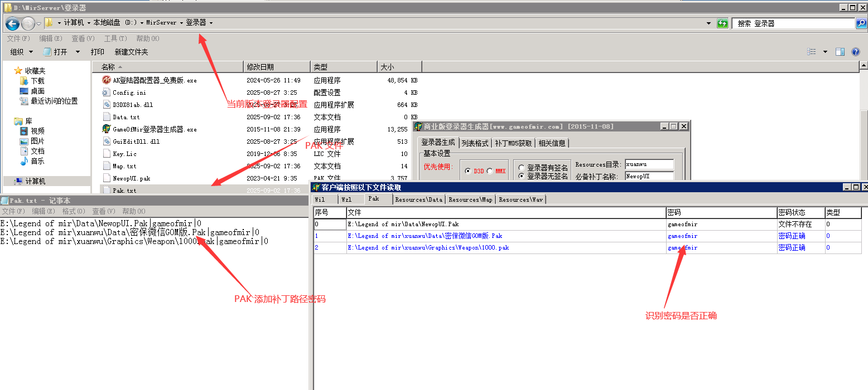The height and width of the screenshot is (390, 868).
Task: Select the D3D radio option
Action: coord(468,171)
